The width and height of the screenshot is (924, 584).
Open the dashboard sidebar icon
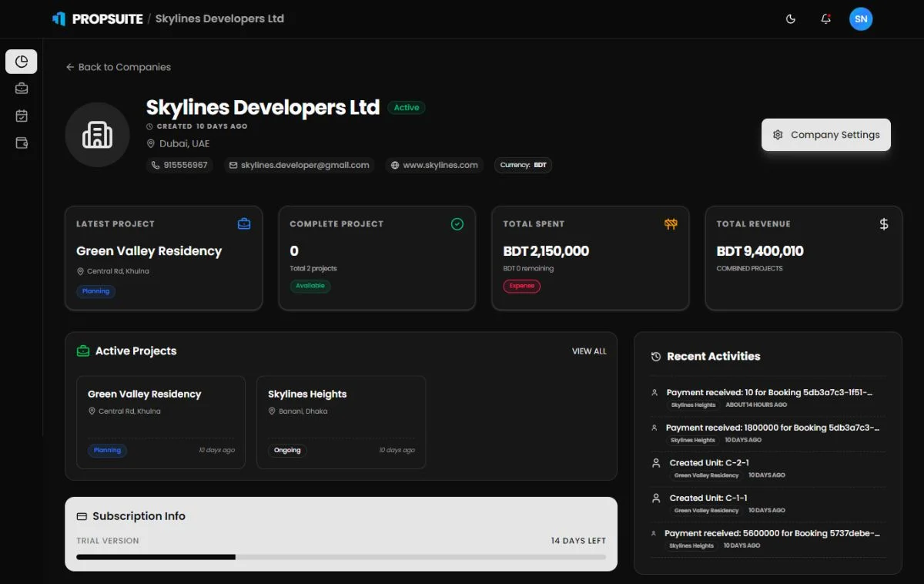22,62
